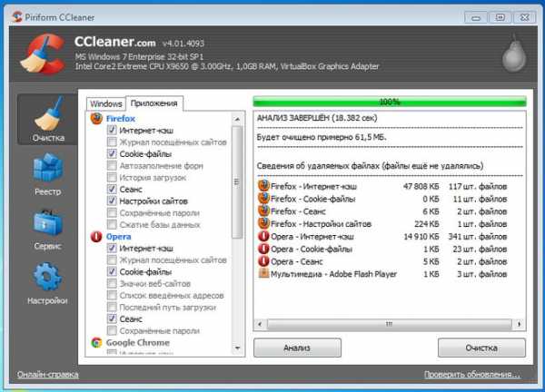Open the Настройки (Options) gear section
The width and height of the screenshot is (545, 392).
(47, 284)
